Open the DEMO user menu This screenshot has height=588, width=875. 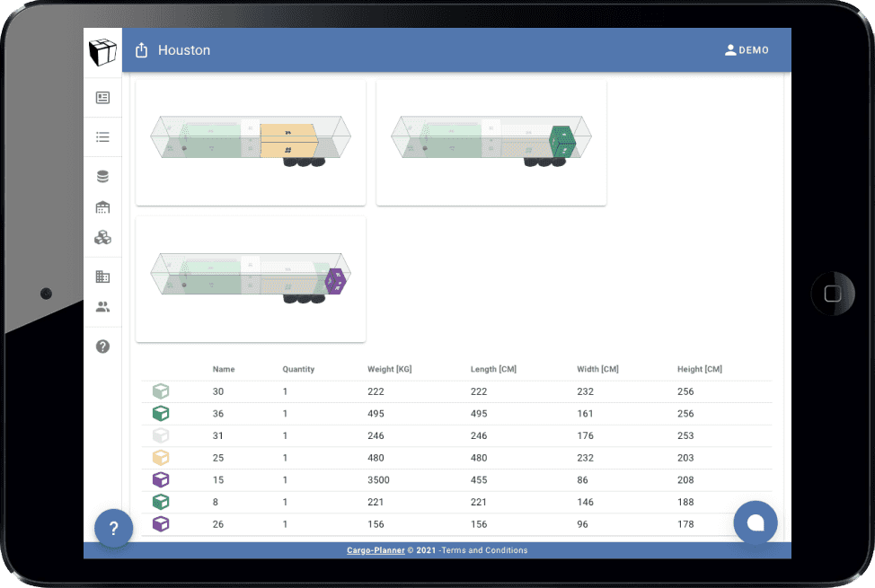(747, 50)
